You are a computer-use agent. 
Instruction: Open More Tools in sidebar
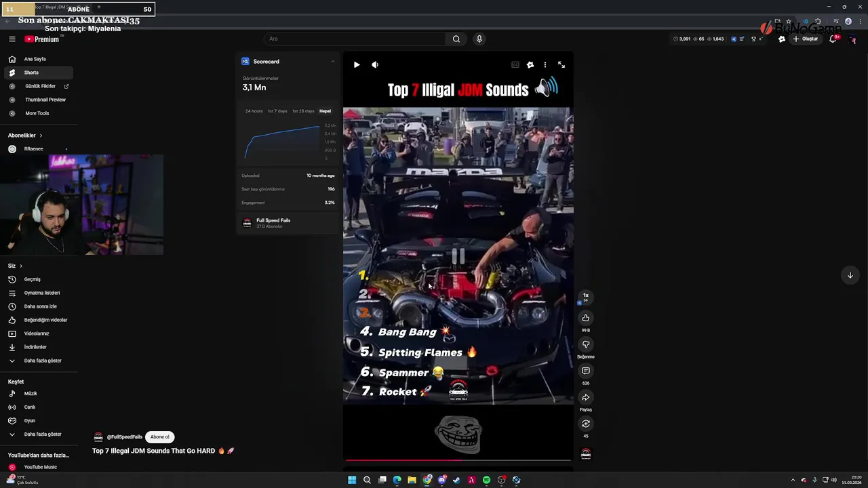37,113
